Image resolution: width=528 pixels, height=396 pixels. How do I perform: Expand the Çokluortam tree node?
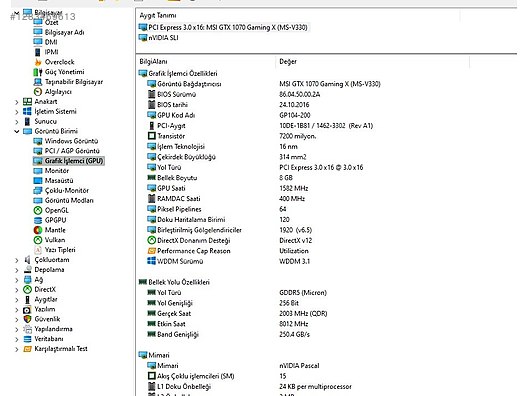(16, 260)
